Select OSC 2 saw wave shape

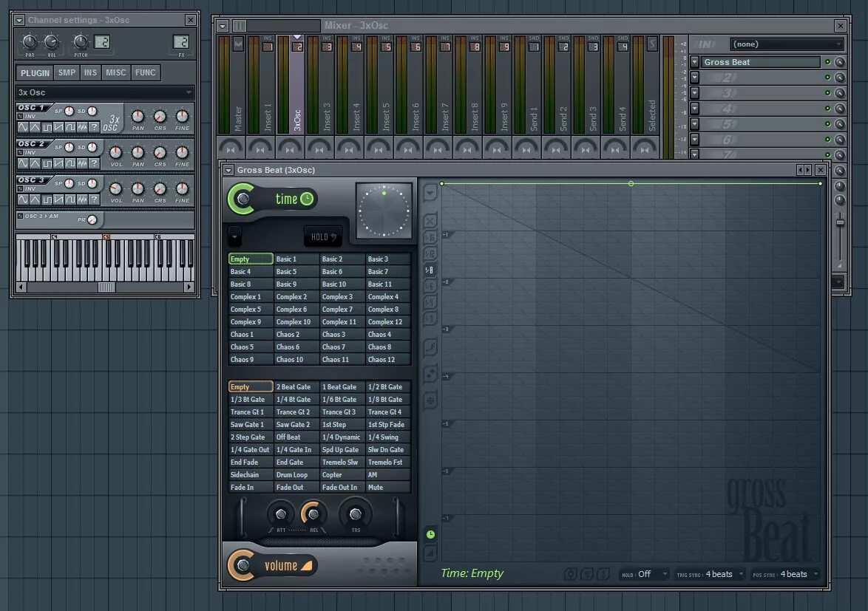click(58, 163)
